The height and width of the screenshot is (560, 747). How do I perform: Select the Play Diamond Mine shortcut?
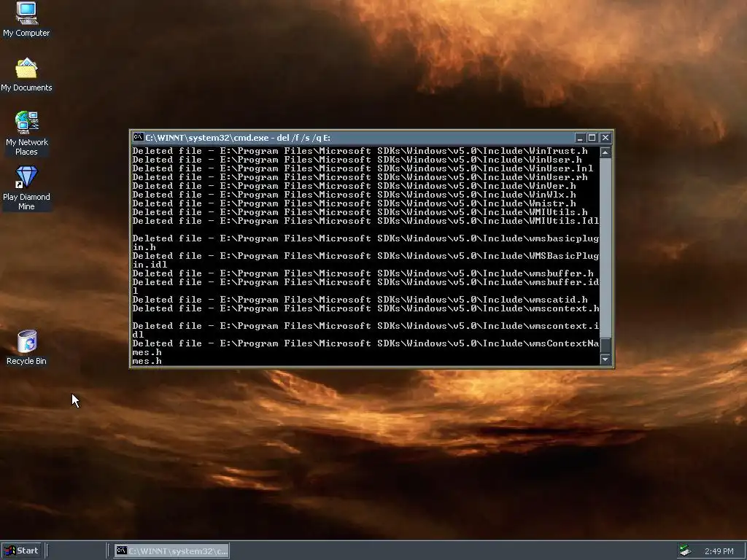coord(26,188)
